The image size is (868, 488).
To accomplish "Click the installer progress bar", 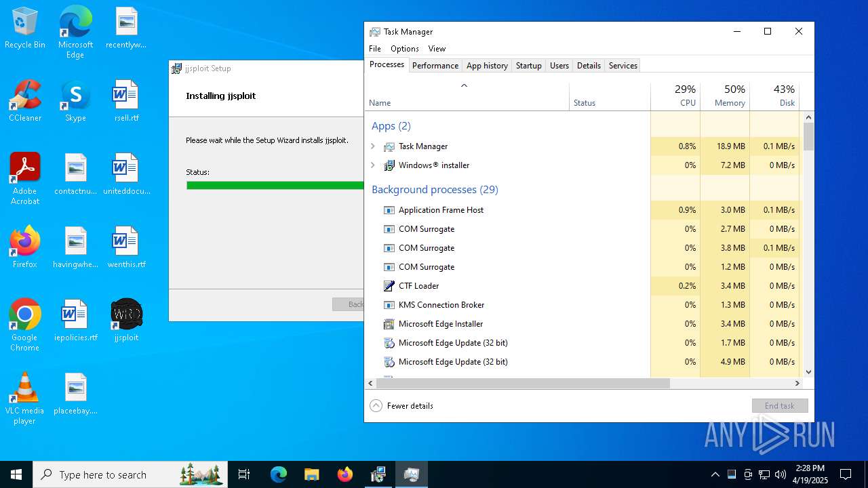I will [x=275, y=186].
